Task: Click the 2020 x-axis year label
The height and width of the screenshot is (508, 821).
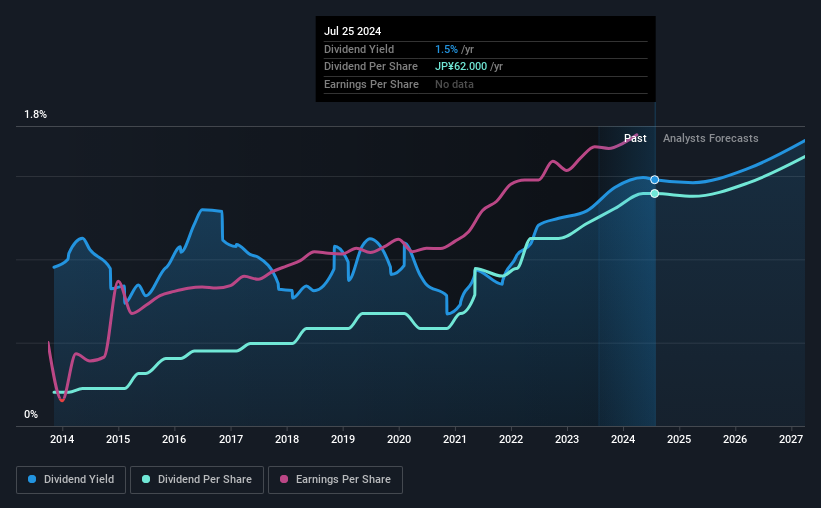Action: 399,439
